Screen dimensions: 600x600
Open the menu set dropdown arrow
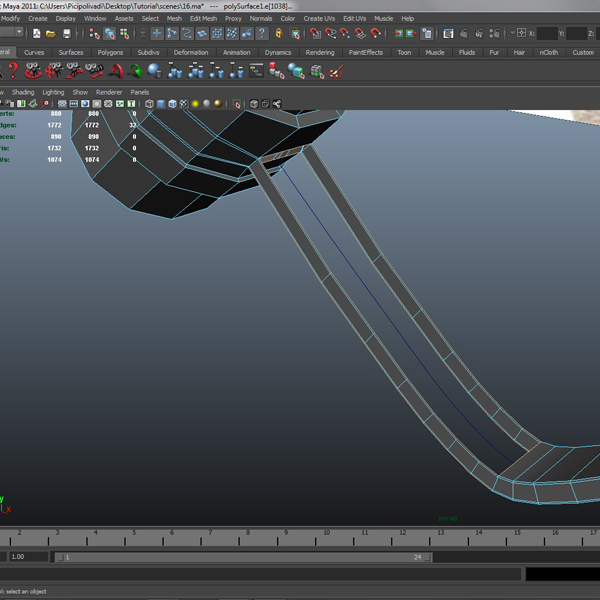point(19,33)
